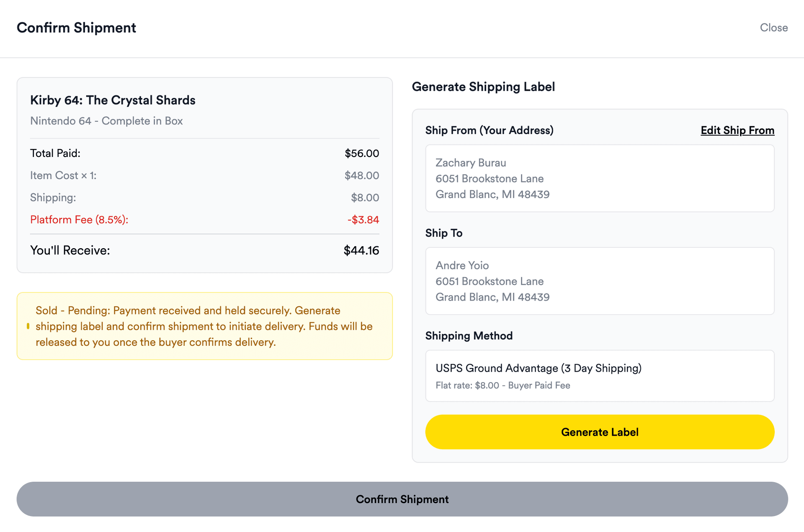The image size is (804, 532).
Task: Click the yellow marker in the pending notice
Action: (28, 326)
